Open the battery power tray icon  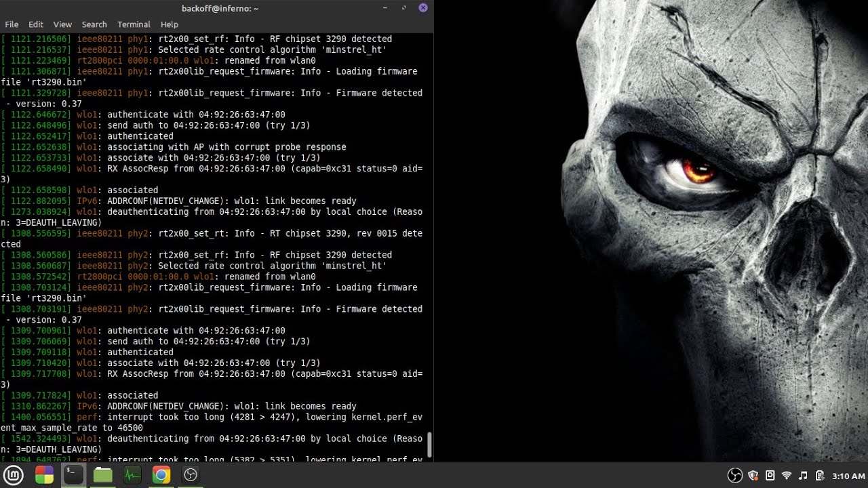click(x=820, y=476)
